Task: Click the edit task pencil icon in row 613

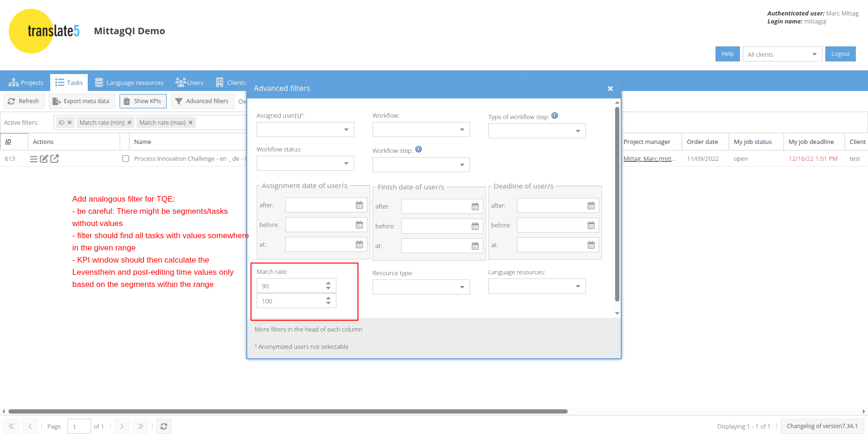Action: [x=44, y=159]
